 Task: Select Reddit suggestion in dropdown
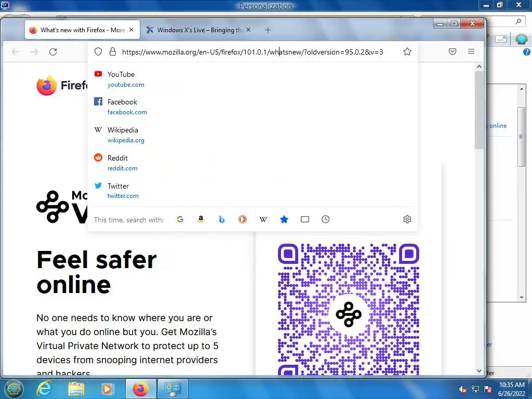(253, 163)
